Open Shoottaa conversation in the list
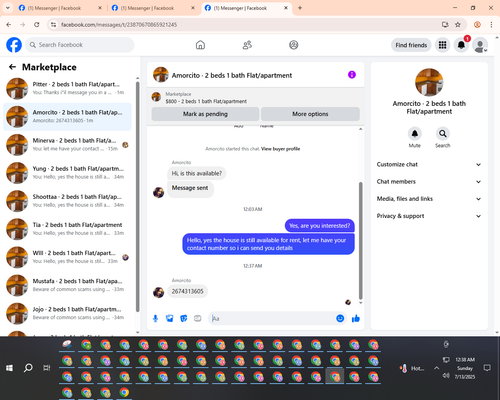The height and width of the screenshot is (400, 500). tap(67, 201)
